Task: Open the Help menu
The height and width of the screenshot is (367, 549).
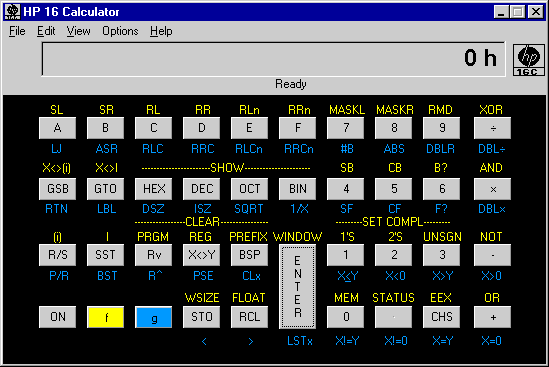Action: [161, 31]
